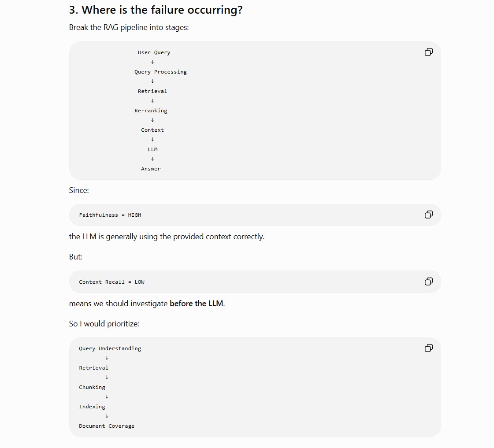Copy the Query Understanding prioritization code block
The width and height of the screenshot is (494, 448).
coord(428,348)
